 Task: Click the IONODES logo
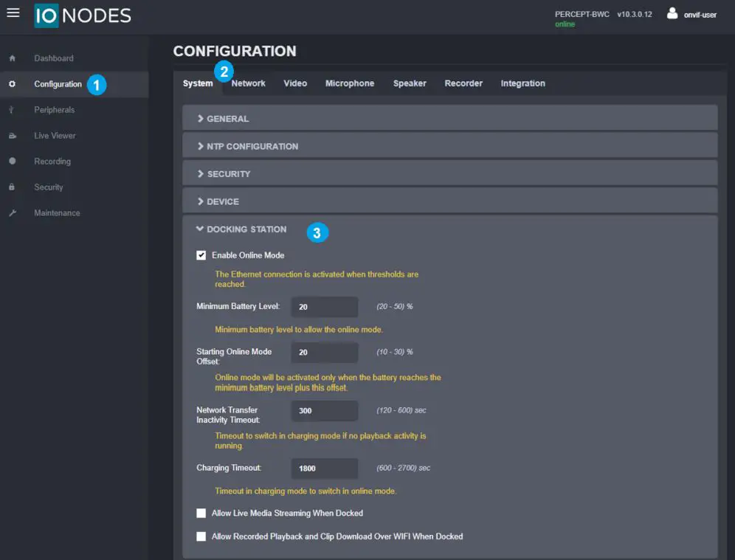point(82,16)
